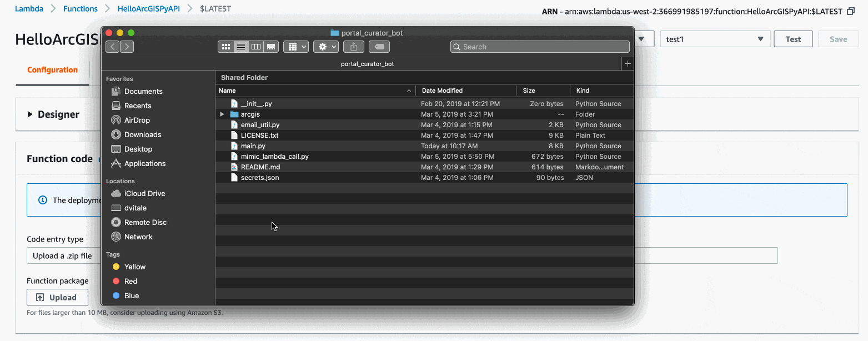Open Downloads in Finder sidebar
Viewport: 868px width, 341px height.
point(143,134)
